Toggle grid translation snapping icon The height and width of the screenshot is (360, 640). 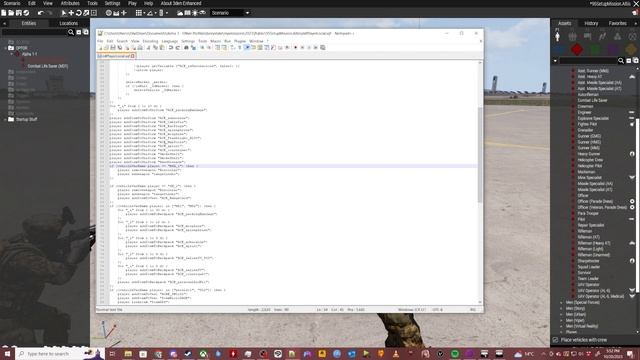(138, 13)
